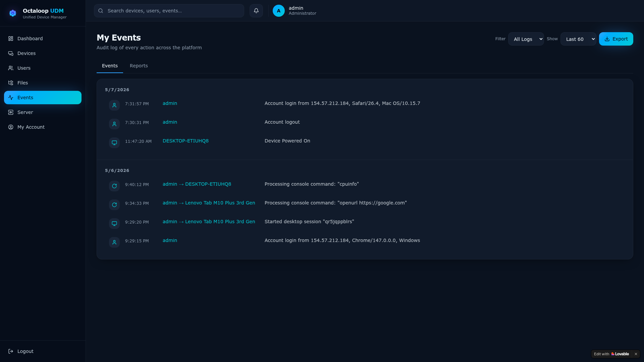Image resolution: width=644 pixels, height=362 pixels.
Task: Close the Edit with Lovable badge
Action: pos(636,354)
